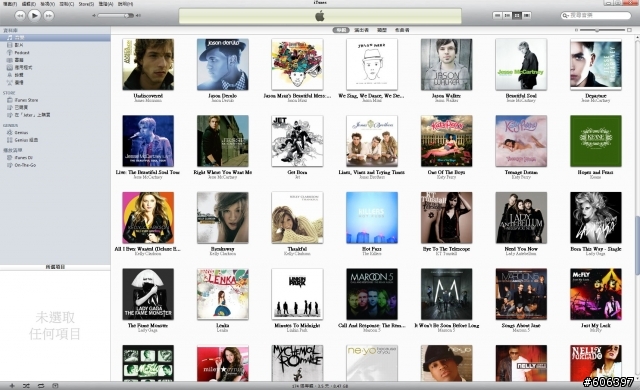The height and width of the screenshot is (390, 640).
Task: Select the Undiscovered album cover
Action: pyautogui.click(x=148, y=64)
